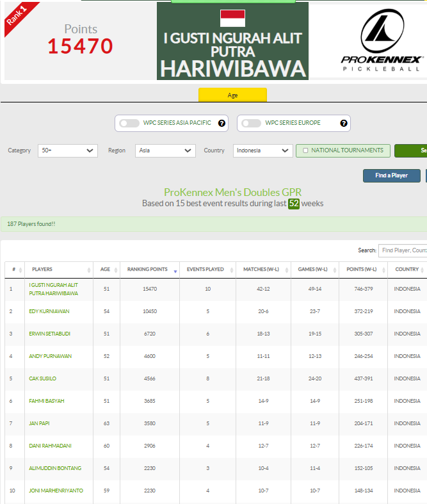Click age 63 in Jan Papi row

click(106, 423)
